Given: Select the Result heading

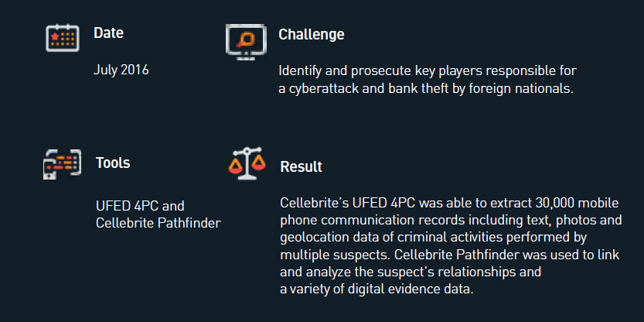Looking at the screenshot, I should (x=301, y=167).
